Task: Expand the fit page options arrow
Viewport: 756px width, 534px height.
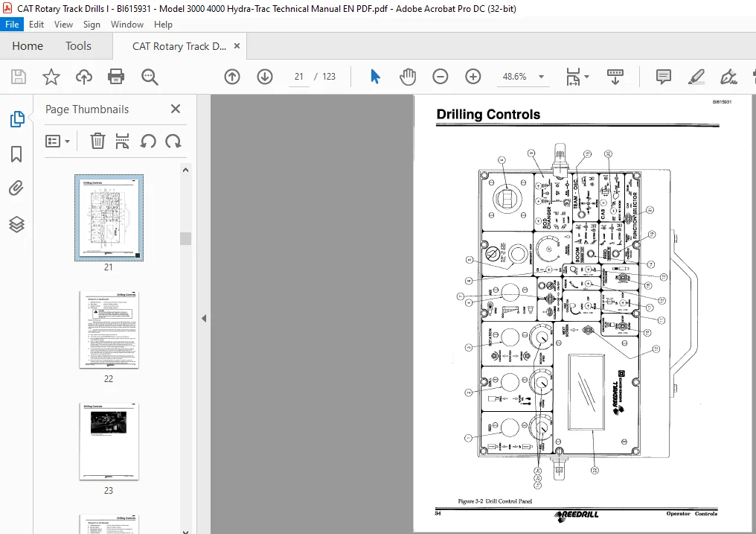Action: 587,77
